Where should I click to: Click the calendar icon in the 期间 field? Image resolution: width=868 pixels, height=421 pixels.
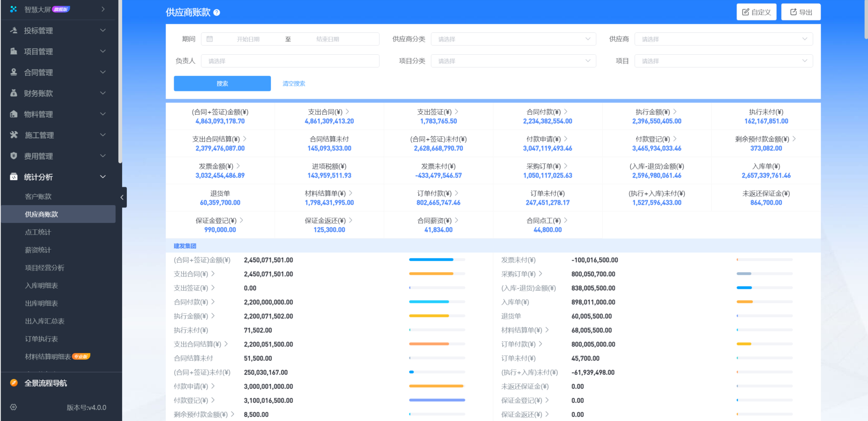pyautogui.click(x=210, y=39)
